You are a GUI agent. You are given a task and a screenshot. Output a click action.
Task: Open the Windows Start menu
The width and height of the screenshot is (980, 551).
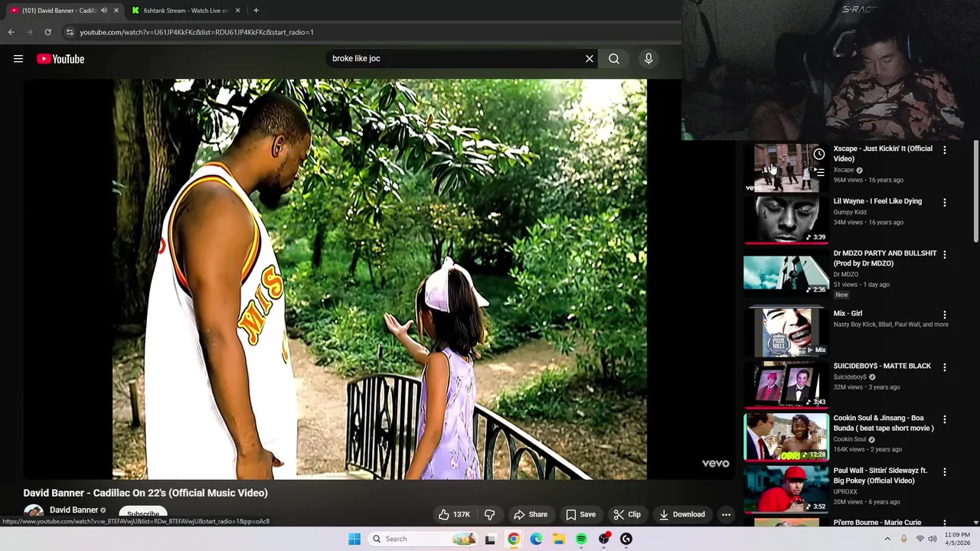[354, 539]
